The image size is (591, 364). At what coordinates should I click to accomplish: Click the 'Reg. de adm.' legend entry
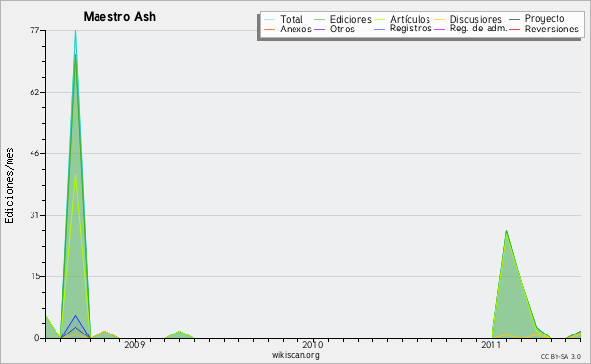point(479,29)
